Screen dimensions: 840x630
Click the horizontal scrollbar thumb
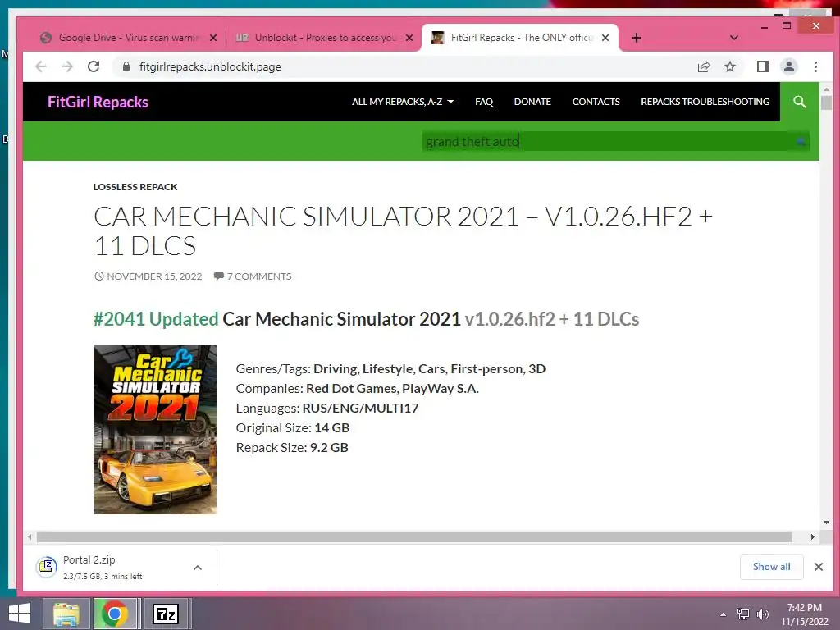pos(414,536)
